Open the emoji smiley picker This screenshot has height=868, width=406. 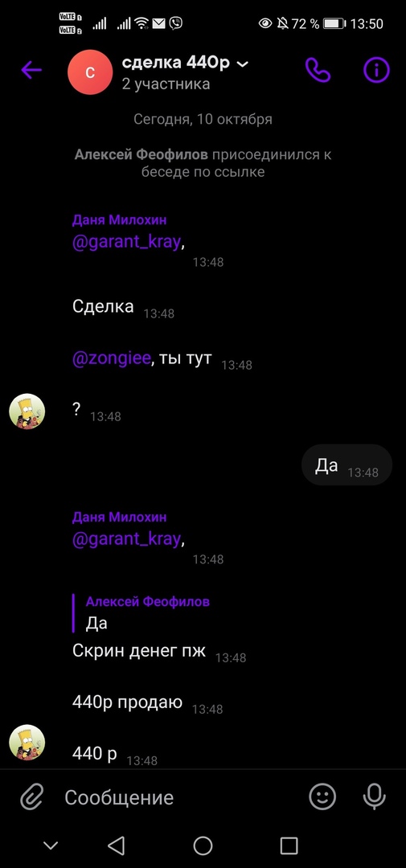pos(322,797)
